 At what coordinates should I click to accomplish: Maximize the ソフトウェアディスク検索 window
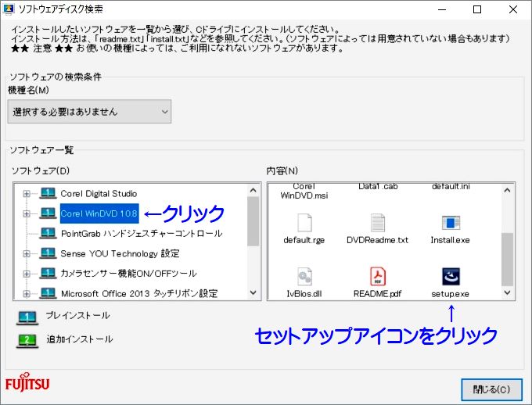point(477,9)
